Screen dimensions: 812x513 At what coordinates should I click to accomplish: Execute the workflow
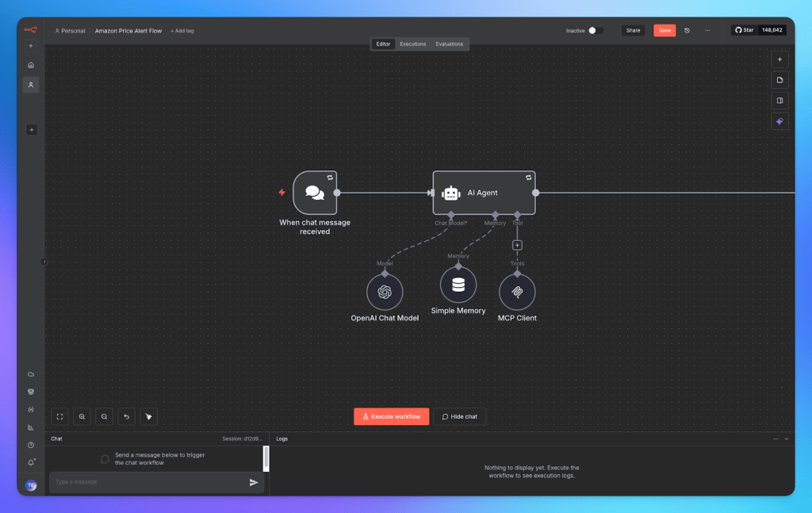[x=391, y=416]
